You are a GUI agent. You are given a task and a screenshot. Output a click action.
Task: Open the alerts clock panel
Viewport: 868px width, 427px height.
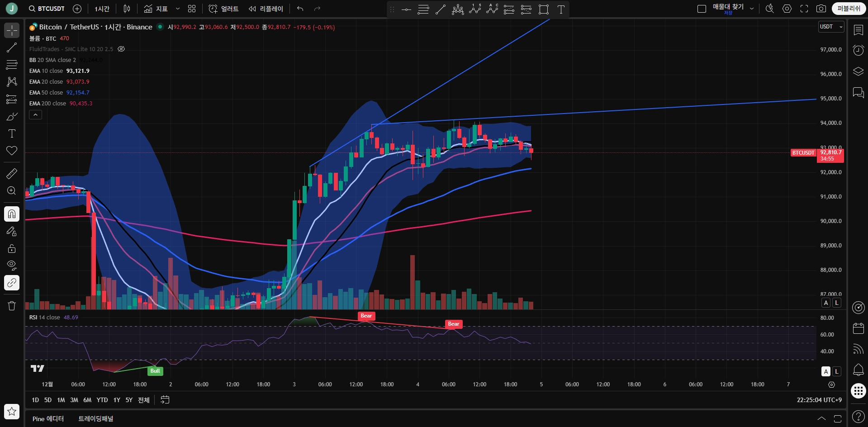(x=858, y=50)
